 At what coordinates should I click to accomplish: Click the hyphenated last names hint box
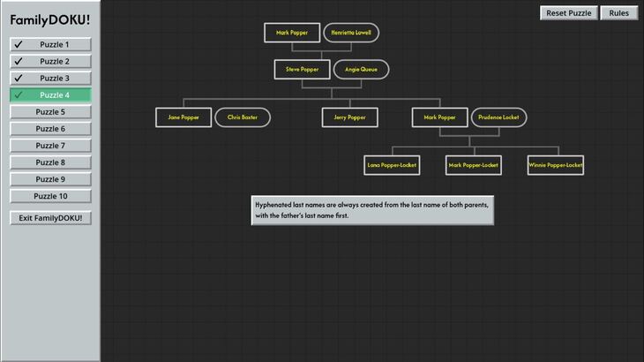pos(372,210)
